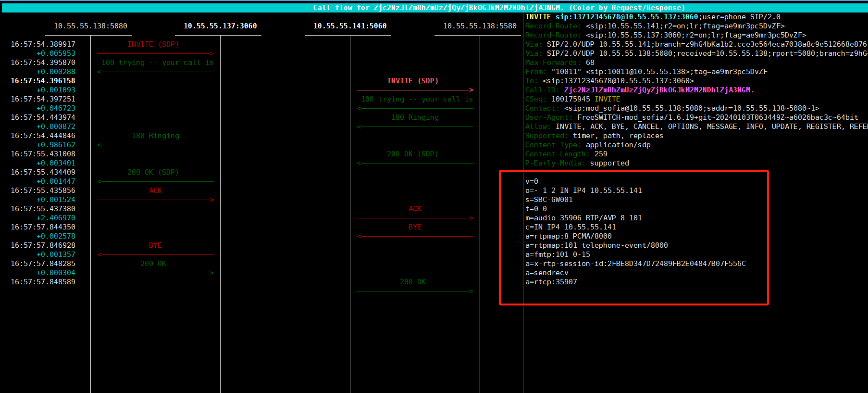Click the CSeq: 100175945 INVITE line
The height and width of the screenshot is (393, 868).
(x=573, y=99)
